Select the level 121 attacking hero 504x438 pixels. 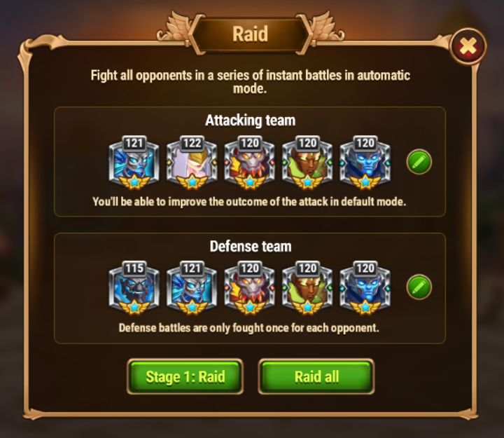134,163
